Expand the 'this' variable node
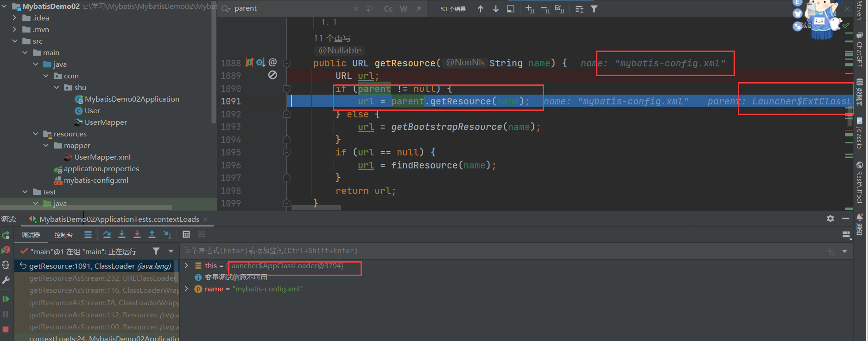 click(187, 265)
